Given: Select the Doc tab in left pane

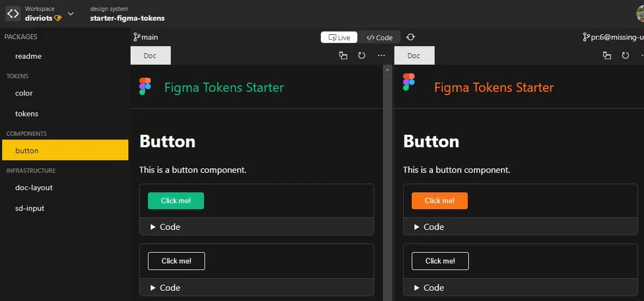Looking at the screenshot, I should pyautogui.click(x=150, y=55).
